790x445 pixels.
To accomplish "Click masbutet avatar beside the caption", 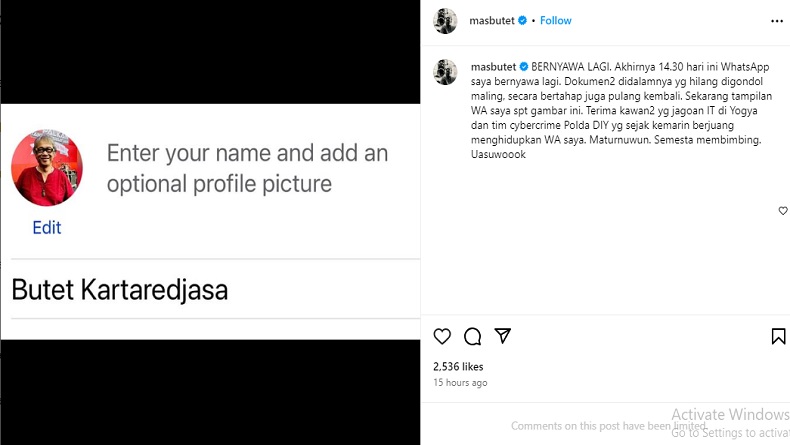I will click(x=445, y=72).
